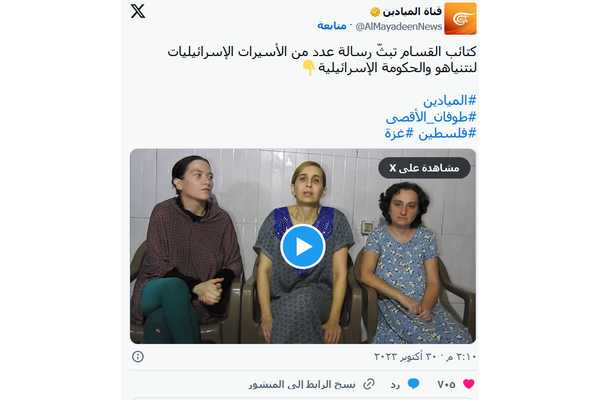This screenshot has width=600, height=400.
Task: Click the مشاهدة على X button
Action: [x=424, y=168]
